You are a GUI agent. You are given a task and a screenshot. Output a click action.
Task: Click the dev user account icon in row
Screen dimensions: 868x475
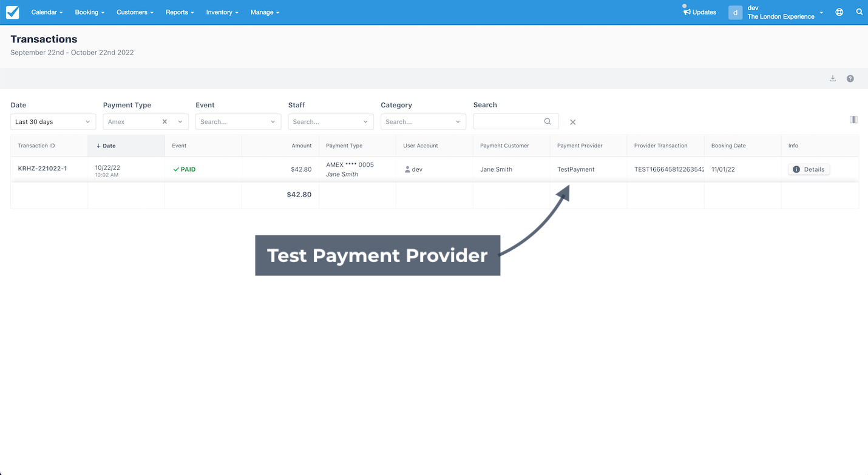click(x=407, y=169)
